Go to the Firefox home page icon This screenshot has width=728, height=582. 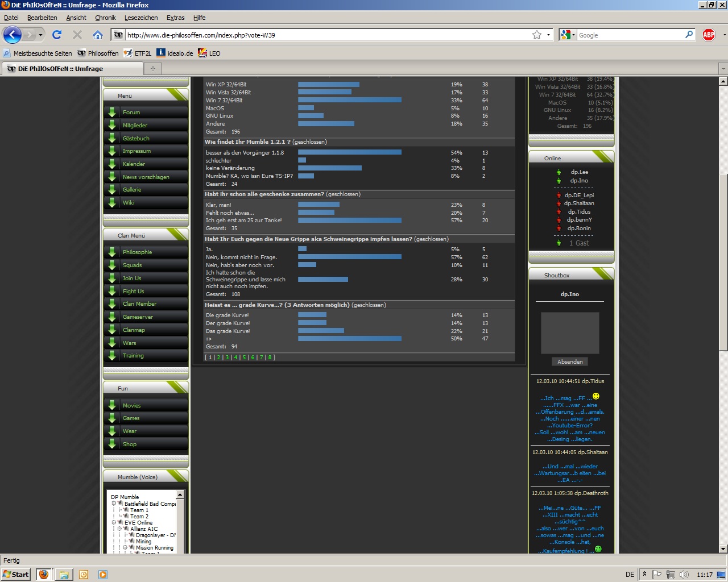pyautogui.click(x=98, y=35)
